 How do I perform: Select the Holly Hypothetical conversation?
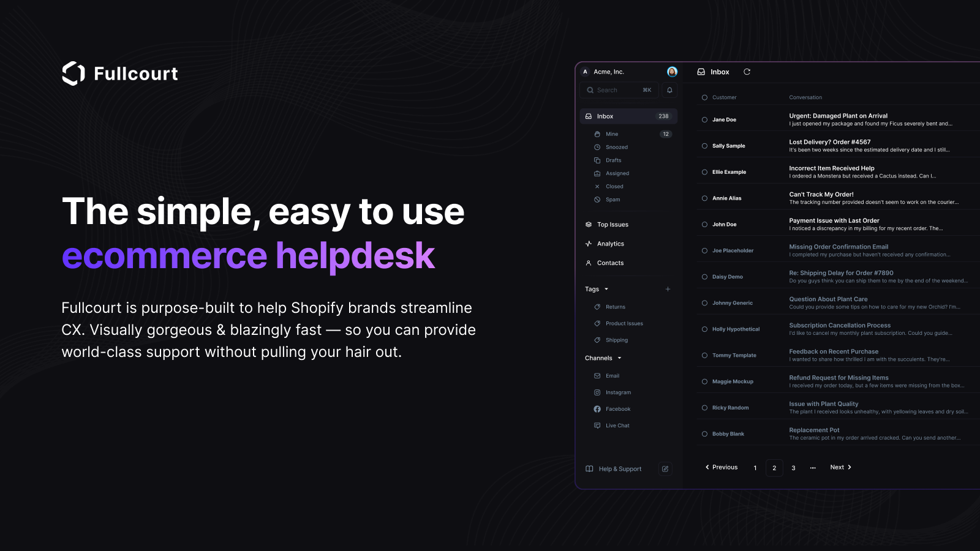coord(704,329)
